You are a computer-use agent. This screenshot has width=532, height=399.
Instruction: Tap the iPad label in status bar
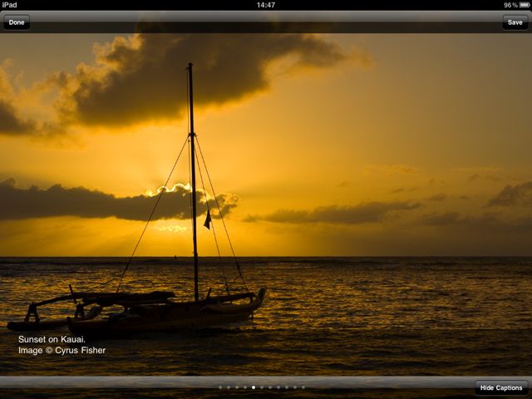[x=9, y=5]
